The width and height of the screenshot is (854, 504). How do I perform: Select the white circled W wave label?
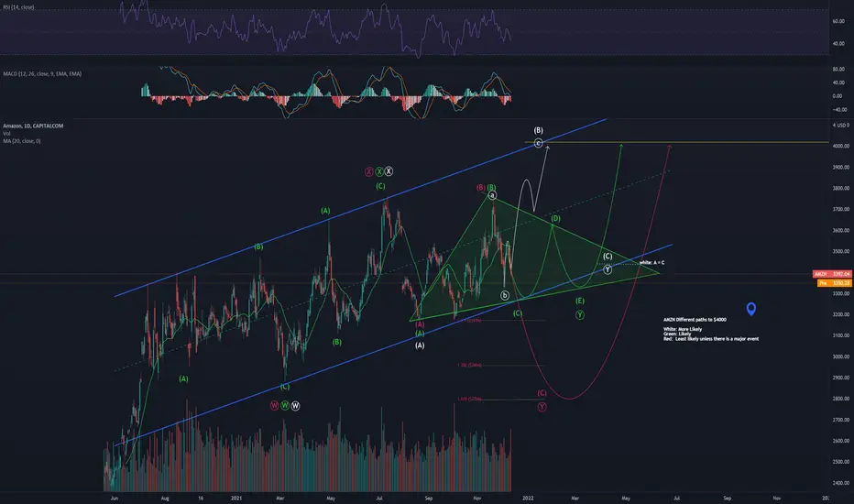pyautogui.click(x=295, y=405)
